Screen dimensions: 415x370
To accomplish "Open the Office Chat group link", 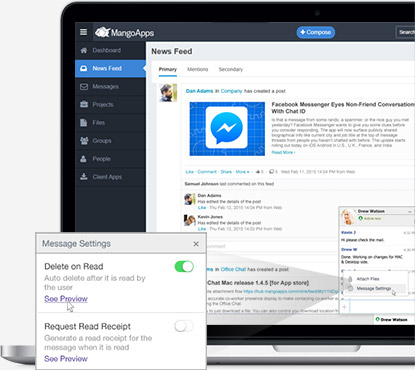I will pyautogui.click(x=233, y=269).
